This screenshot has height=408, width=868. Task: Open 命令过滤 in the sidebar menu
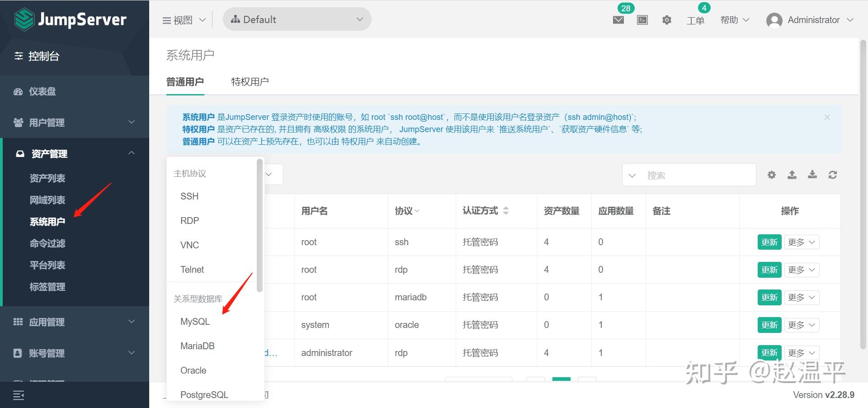click(x=47, y=243)
